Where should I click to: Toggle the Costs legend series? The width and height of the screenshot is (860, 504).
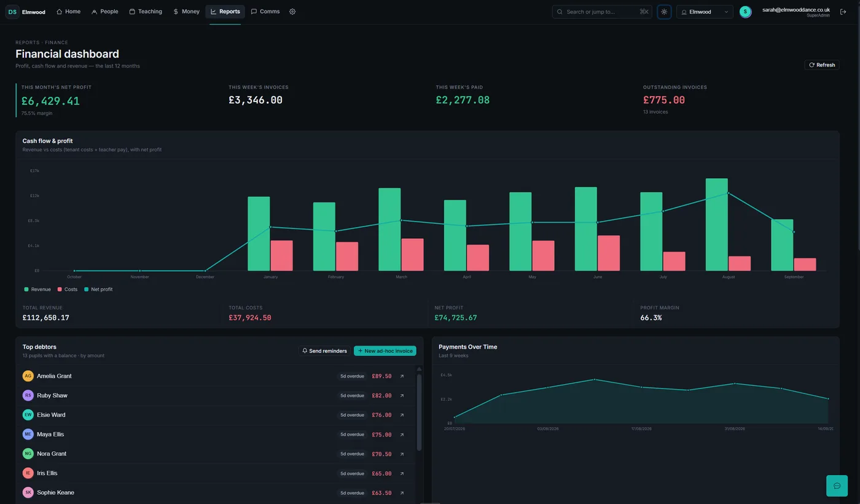(x=68, y=289)
